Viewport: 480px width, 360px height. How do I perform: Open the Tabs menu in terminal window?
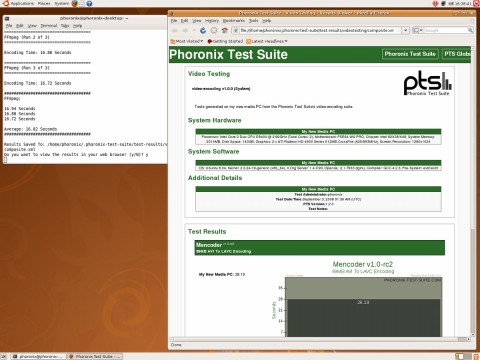point(65,26)
